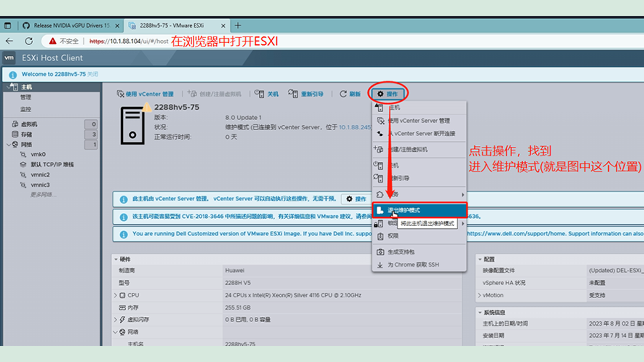Screen dimensions: 644x362
Task: Expand the vMotion configuration row
Action: 479,296
